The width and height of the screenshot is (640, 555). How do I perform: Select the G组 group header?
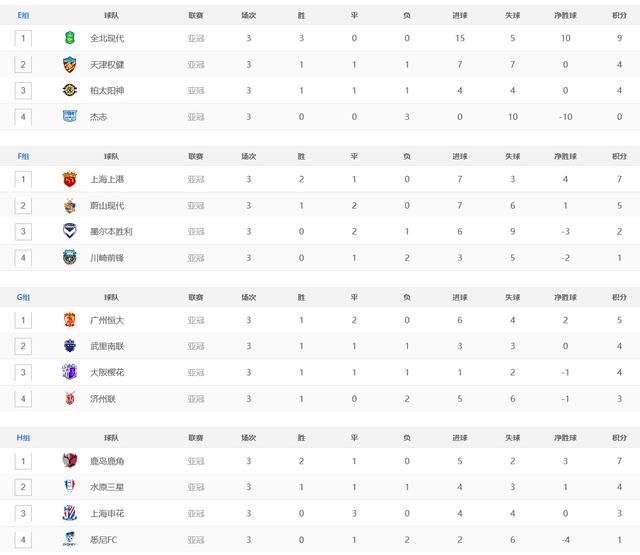pyautogui.click(x=23, y=297)
